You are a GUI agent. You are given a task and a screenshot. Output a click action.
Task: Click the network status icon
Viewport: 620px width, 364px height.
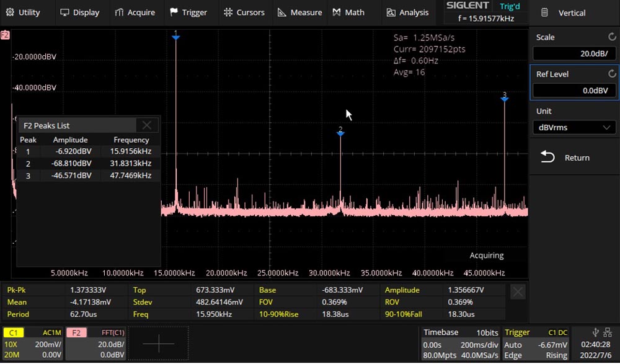coord(608,332)
